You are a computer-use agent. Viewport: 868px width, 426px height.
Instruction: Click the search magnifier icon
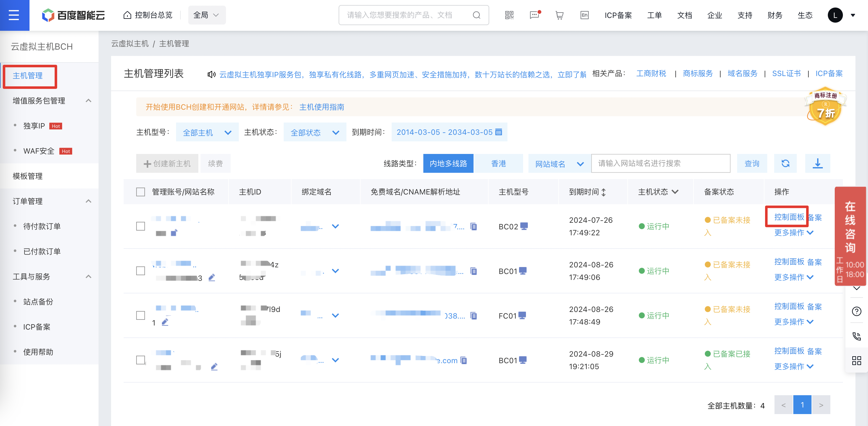pyautogui.click(x=476, y=15)
